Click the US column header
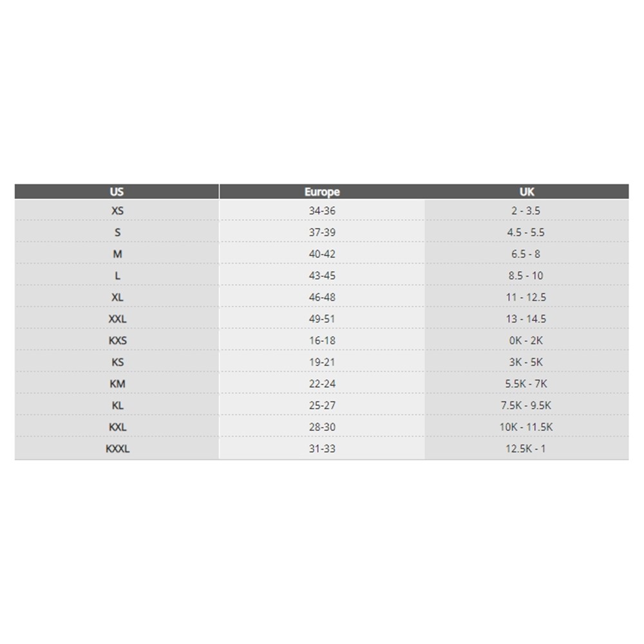Image resolution: width=644 pixels, height=644 pixels. 117,191
